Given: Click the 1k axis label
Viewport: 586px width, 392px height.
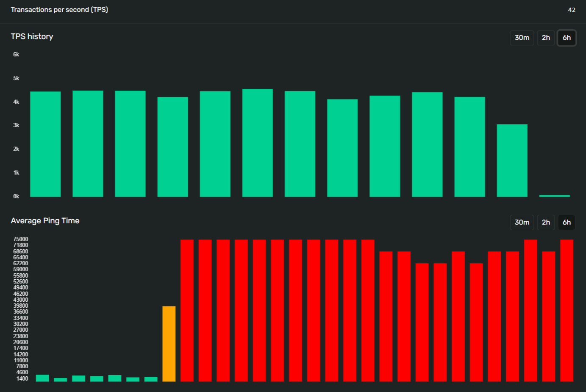Looking at the screenshot, I should (x=16, y=172).
